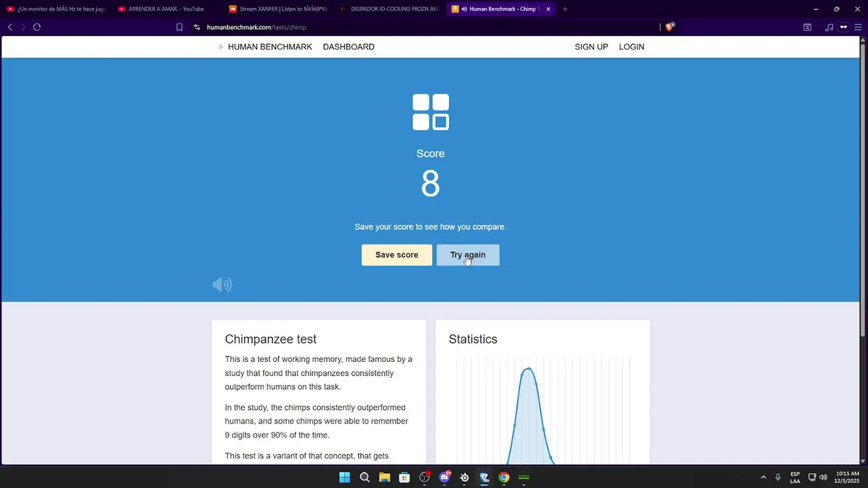Switch the ESP LAA keyboard language
868x488 pixels.
tap(795, 477)
